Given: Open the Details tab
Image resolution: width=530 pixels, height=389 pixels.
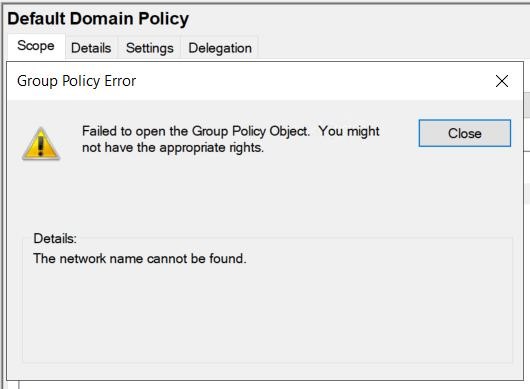Looking at the screenshot, I should [91, 48].
